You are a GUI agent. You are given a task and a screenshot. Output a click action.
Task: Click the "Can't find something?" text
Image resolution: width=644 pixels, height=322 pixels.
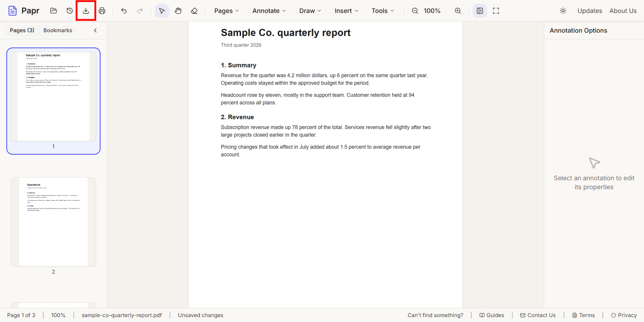(436, 315)
